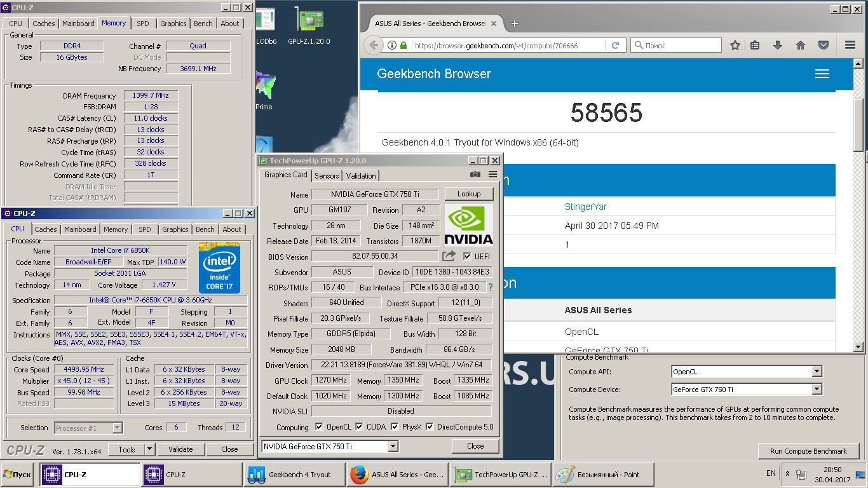Switch to the Sensors tab in GPU-Z
This screenshot has width=868, height=488.
point(327,176)
